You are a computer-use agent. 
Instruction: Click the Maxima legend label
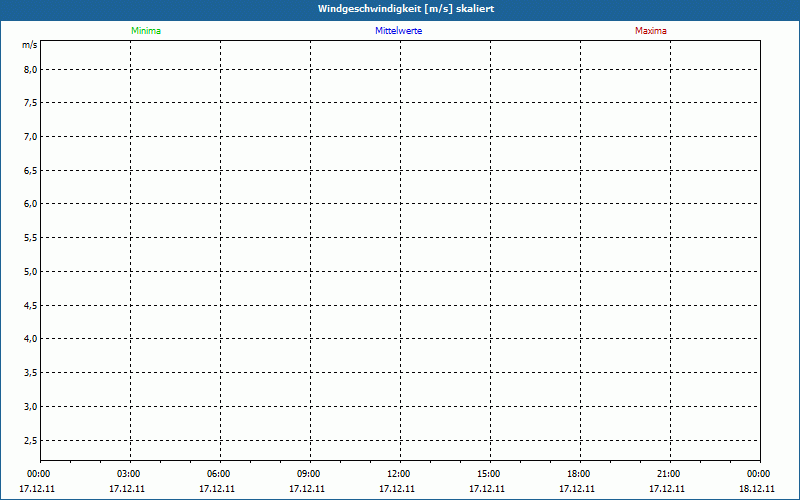point(651,31)
